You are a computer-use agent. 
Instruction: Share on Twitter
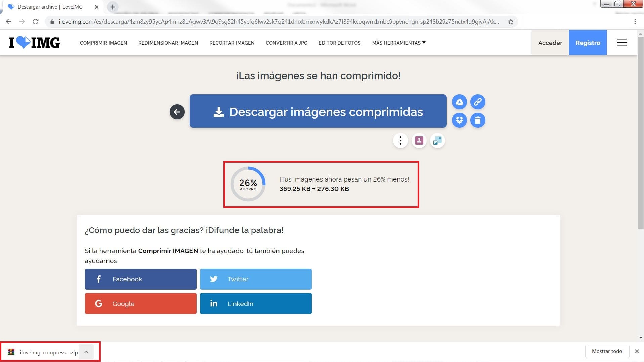pos(256,279)
